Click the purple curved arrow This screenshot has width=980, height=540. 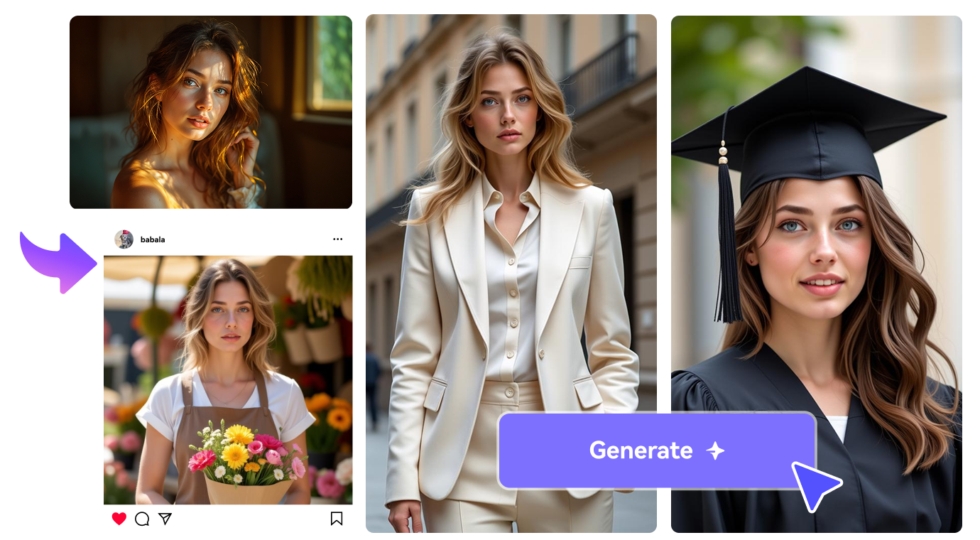[x=58, y=261]
